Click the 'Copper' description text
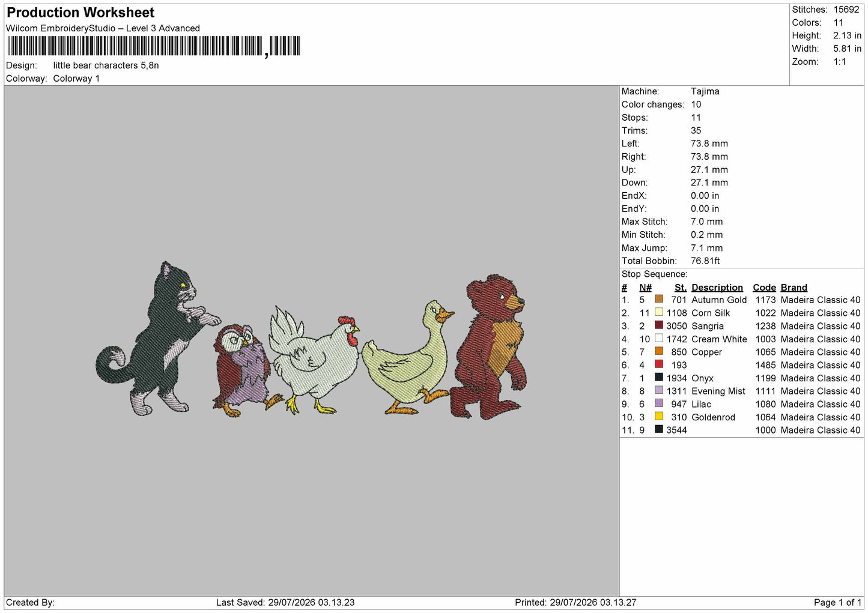The width and height of the screenshot is (868, 613). click(x=706, y=352)
